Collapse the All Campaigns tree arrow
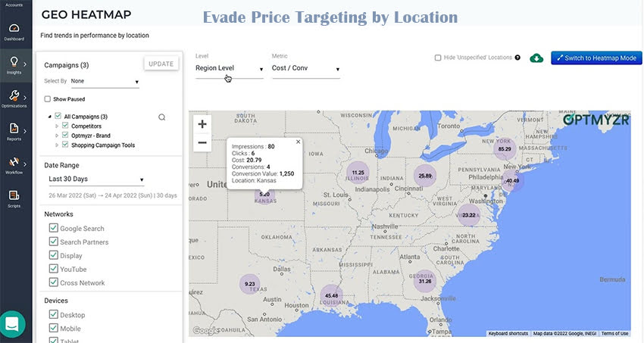This screenshot has height=343, width=644. [50, 117]
